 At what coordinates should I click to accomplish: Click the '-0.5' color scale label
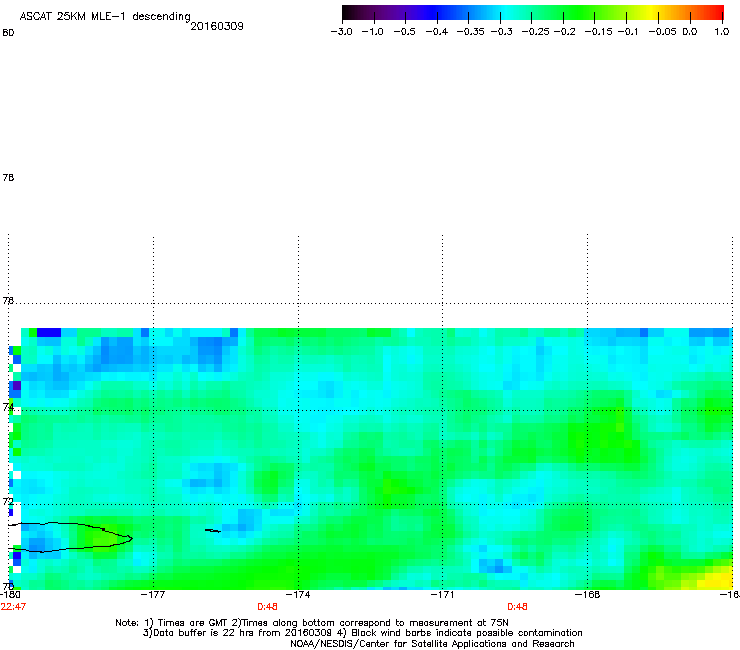coord(404,32)
